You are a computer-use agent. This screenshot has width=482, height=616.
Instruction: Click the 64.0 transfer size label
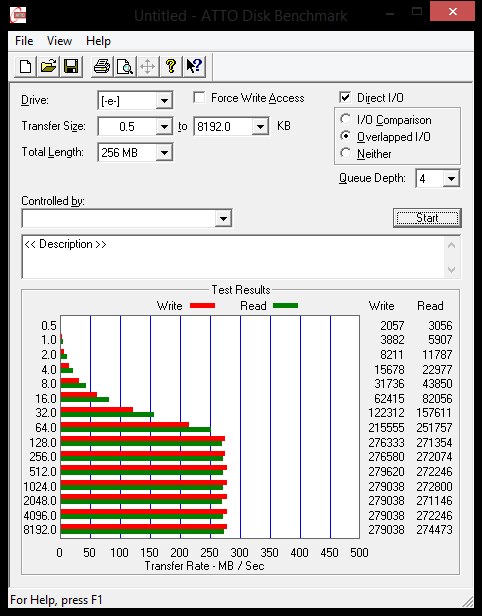point(46,427)
